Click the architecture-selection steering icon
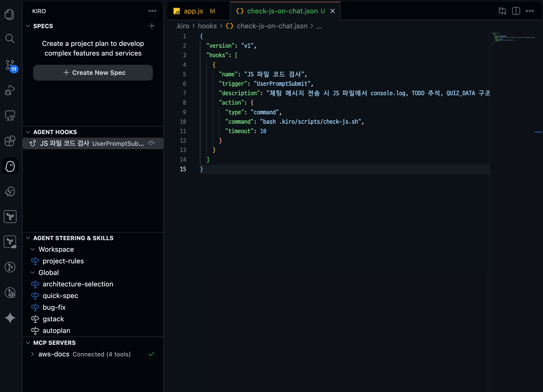The width and height of the screenshot is (543, 392). tap(35, 284)
